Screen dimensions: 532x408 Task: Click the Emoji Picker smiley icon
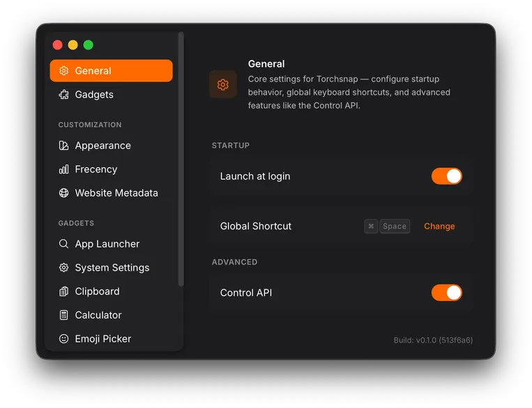[63, 339]
